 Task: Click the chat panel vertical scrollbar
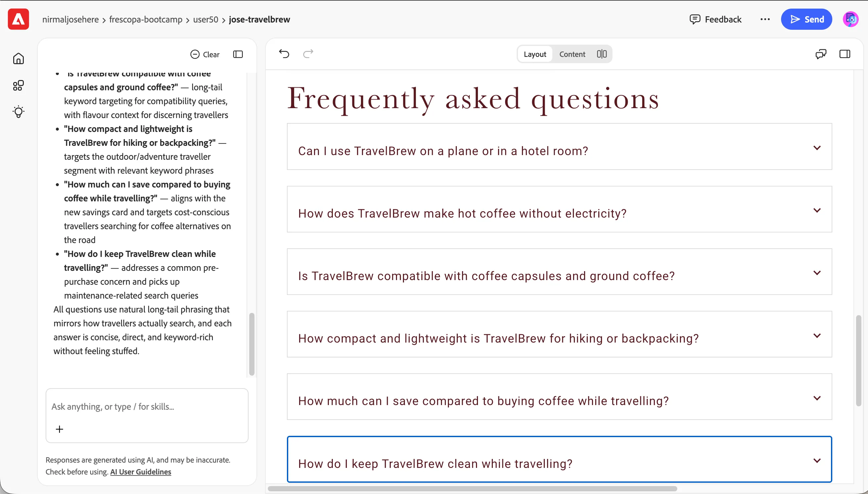click(x=252, y=344)
